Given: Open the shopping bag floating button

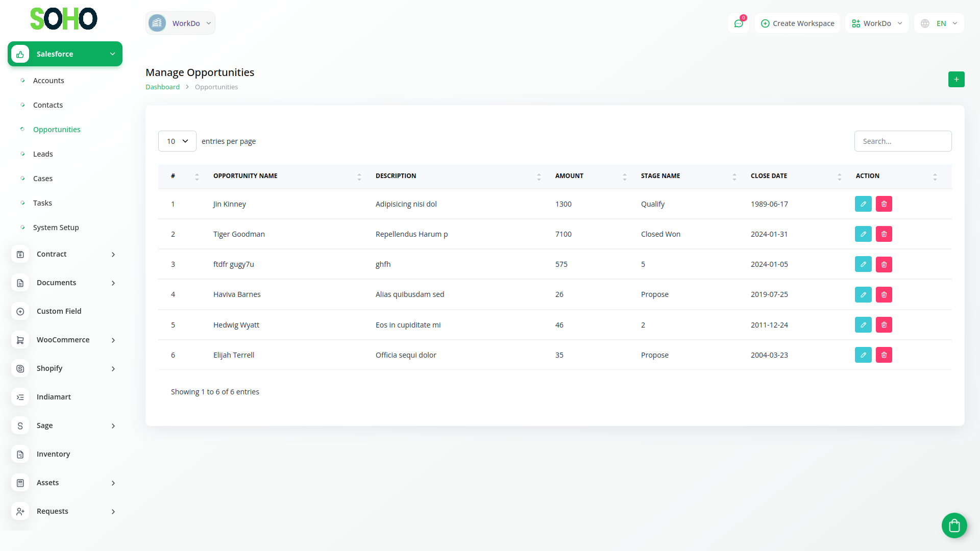Looking at the screenshot, I should pyautogui.click(x=954, y=525).
